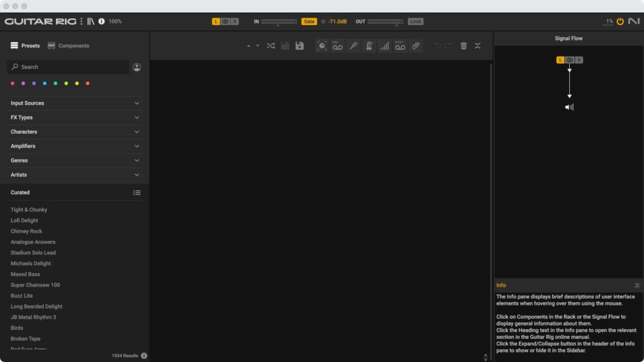The image size is (644, 362).
Task: Expand the Characters filter
Action: point(75,132)
